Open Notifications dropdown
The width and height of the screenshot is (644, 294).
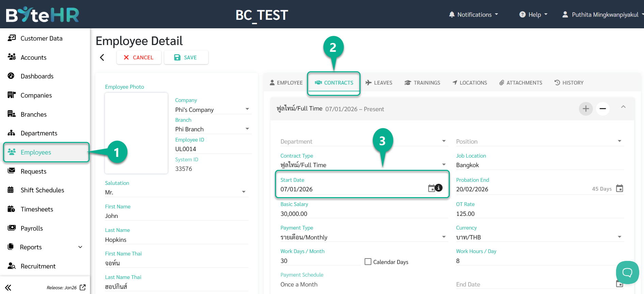coord(474,14)
